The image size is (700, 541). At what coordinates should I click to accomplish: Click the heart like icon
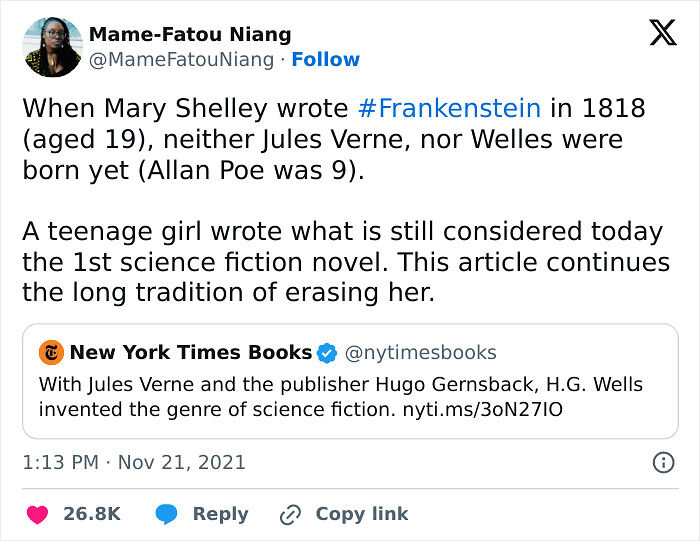pos(37,514)
